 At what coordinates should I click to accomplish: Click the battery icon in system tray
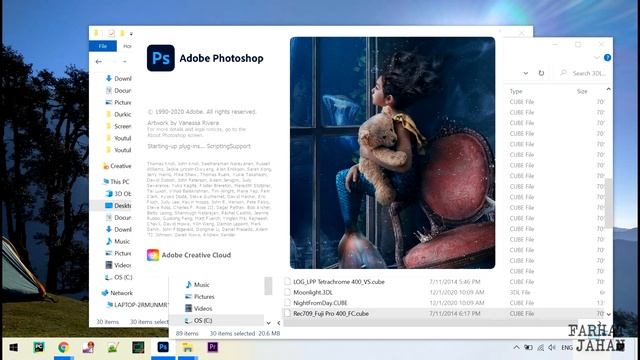528,347
